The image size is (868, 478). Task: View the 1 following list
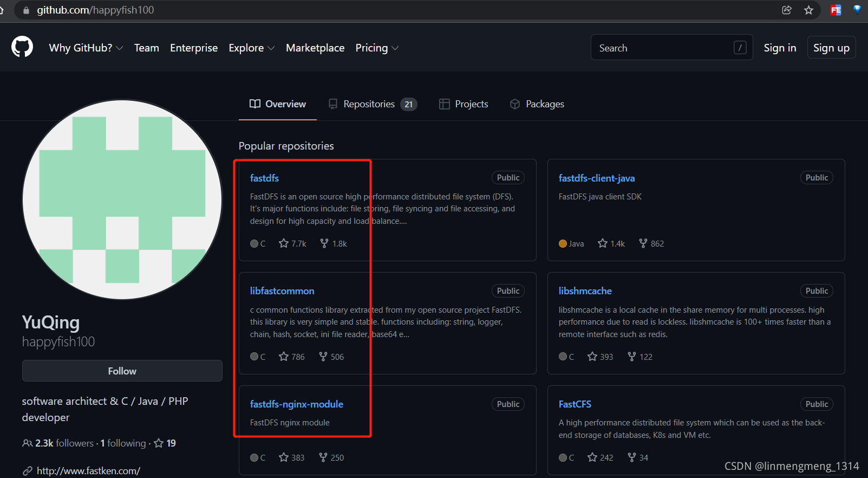coord(123,443)
